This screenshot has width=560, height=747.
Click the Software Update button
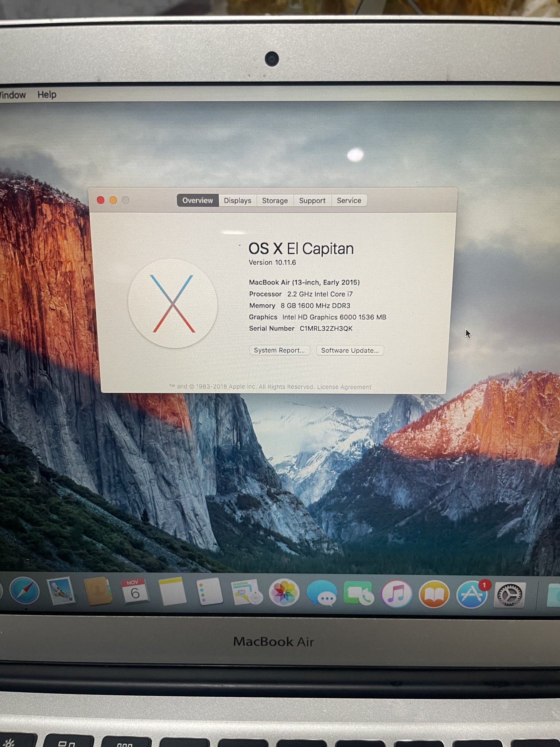coord(350,351)
